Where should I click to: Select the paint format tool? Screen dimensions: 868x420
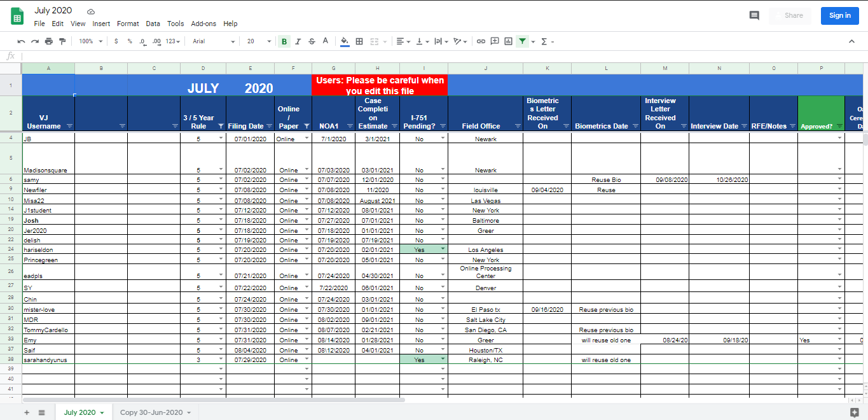point(62,41)
